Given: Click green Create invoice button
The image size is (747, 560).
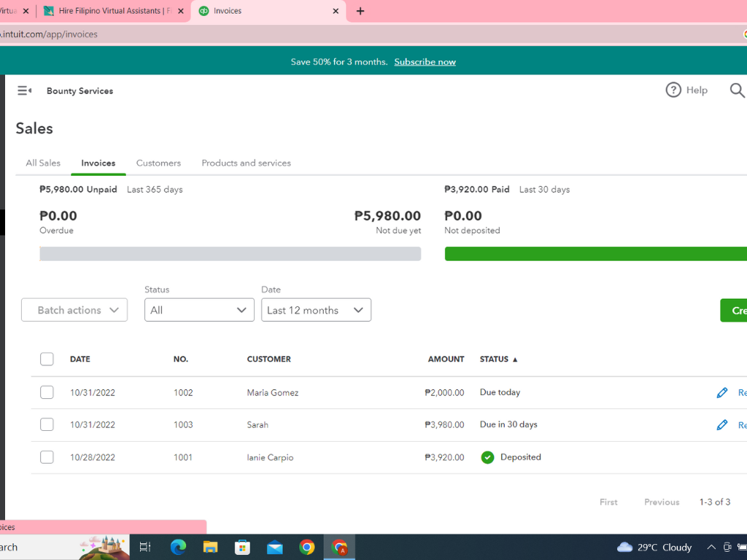Looking at the screenshot, I should 734,311.
